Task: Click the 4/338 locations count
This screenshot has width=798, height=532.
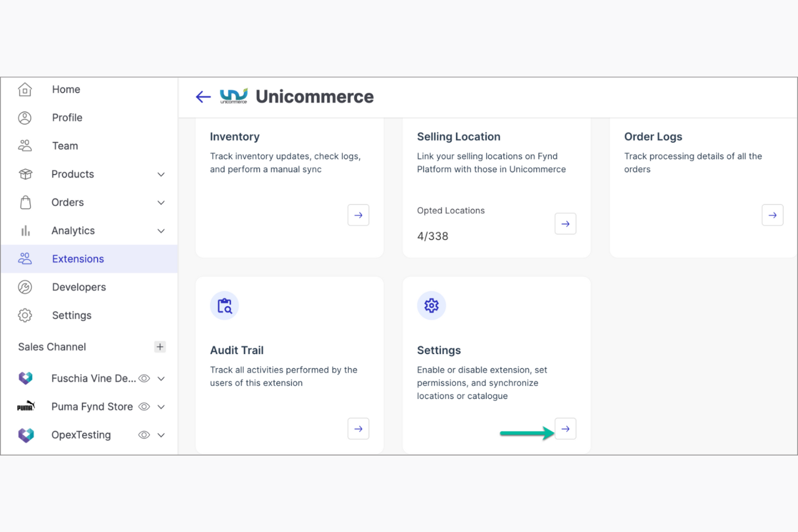Action: 432,236
